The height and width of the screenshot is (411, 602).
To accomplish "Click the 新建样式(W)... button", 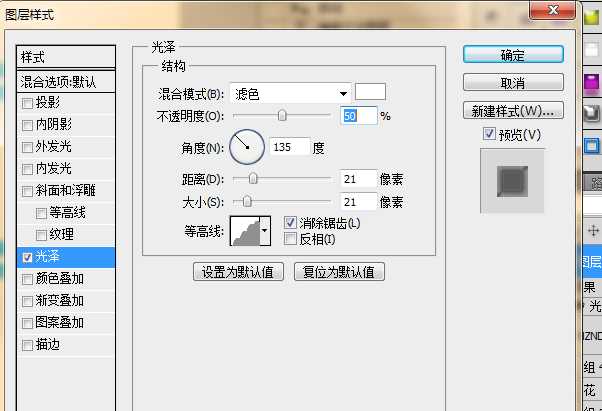I will tap(514, 110).
